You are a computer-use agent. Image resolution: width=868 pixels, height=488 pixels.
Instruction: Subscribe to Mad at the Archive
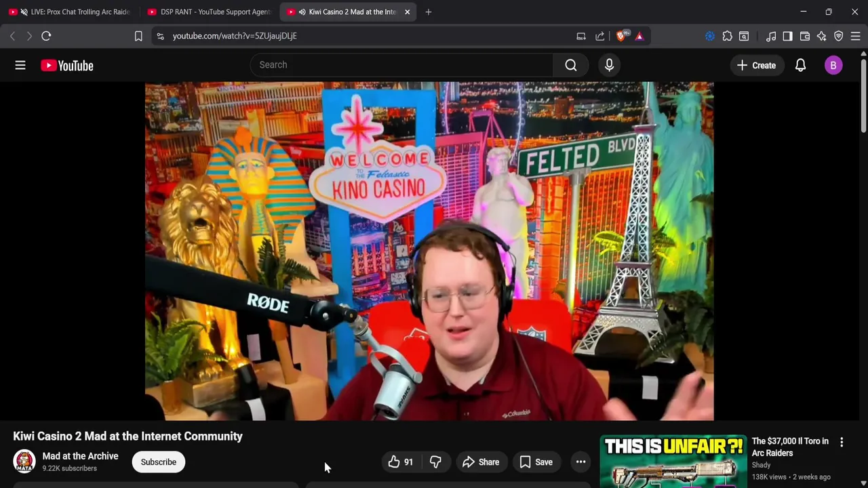[x=159, y=462]
